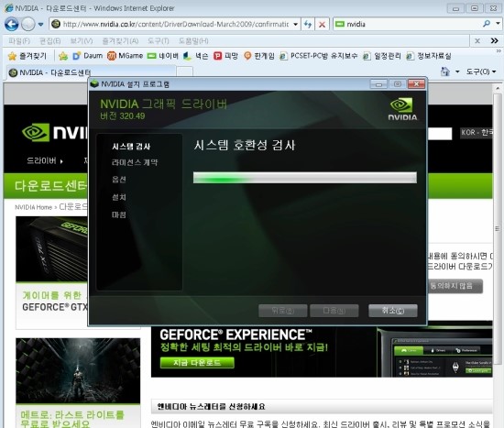
Task: Open the PCSET-PC방 유지보수 favorites link
Action: click(318, 56)
